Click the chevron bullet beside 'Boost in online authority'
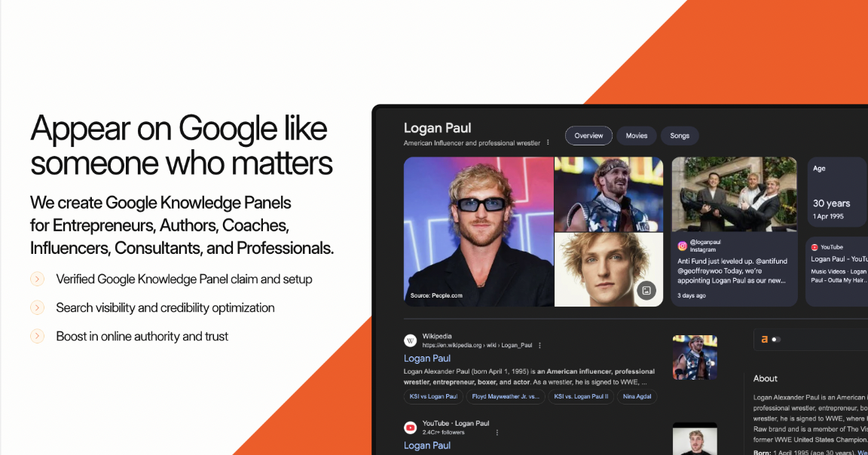868x455 pixels. point(37,336)
